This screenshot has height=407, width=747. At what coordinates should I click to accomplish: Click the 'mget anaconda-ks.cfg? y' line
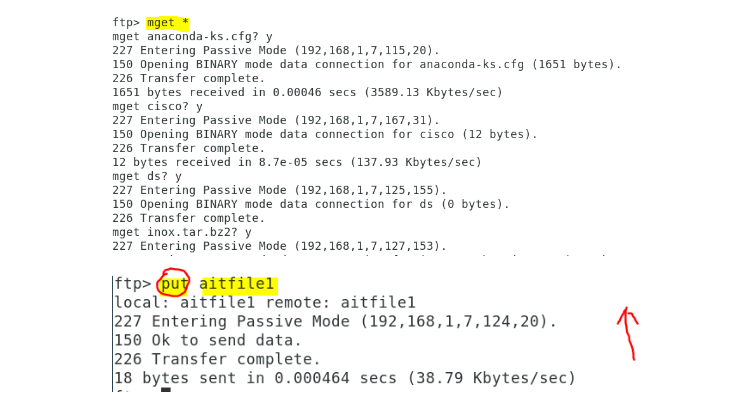pos(192,37)
